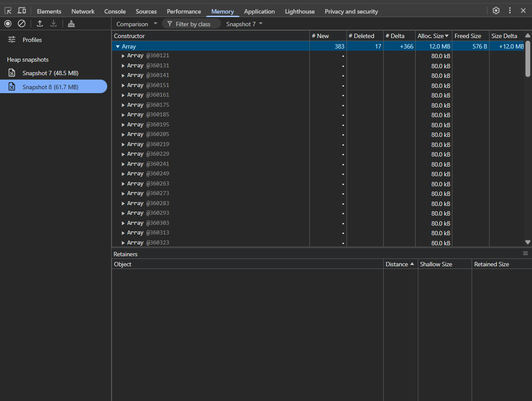Collect garbage broom icon
Image resolution: width=532 pixels, height=401 pixels.
tap(71, 24)
